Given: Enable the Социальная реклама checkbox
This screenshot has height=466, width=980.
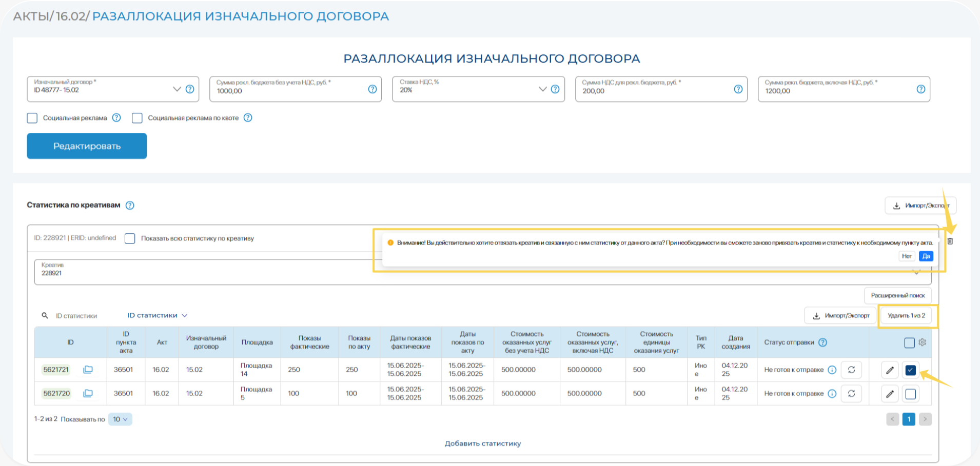Looking at the screenshot, I should 32,118.
